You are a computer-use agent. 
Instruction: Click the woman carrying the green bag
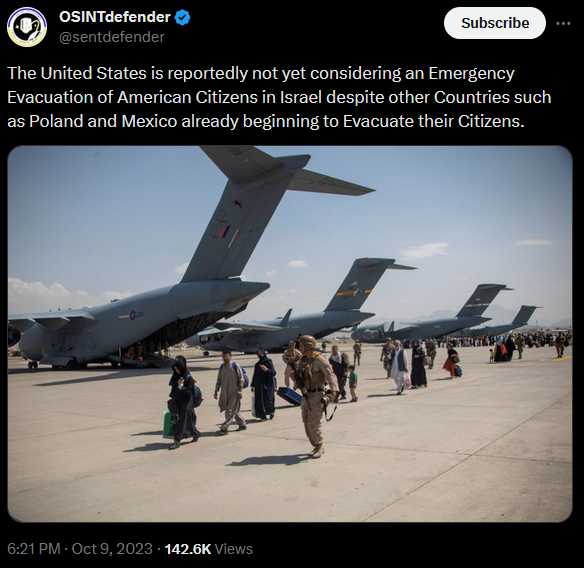[x=182, y=402]
